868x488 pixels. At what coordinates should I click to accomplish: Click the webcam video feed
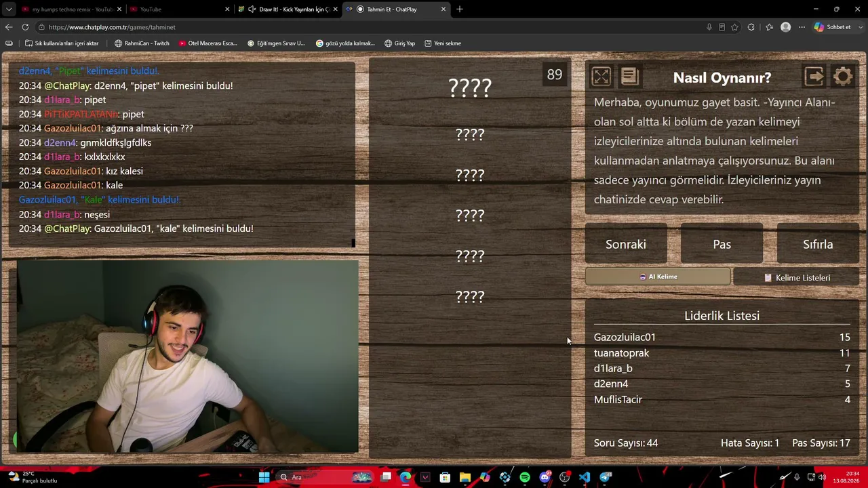(x=187, y=357)
